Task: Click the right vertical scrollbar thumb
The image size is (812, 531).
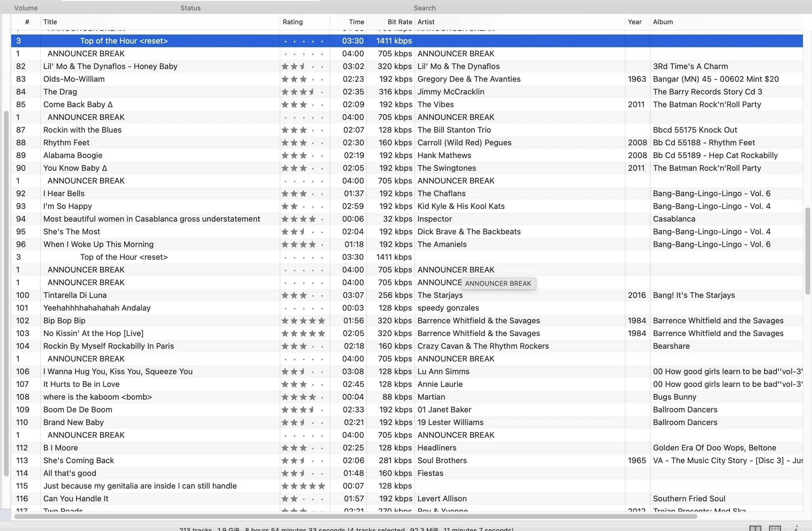Action: tap(807, 251)
